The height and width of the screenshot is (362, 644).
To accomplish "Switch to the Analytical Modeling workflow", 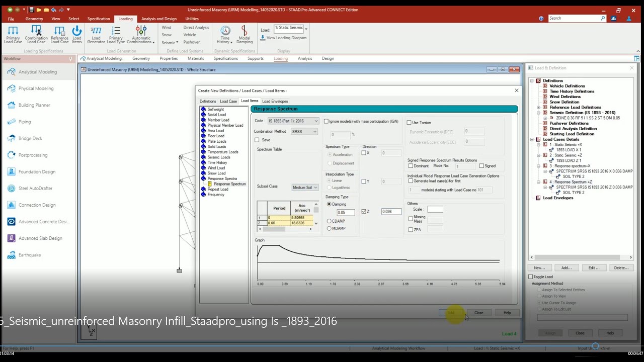I will pyautogui.click(x=38, y=72).
